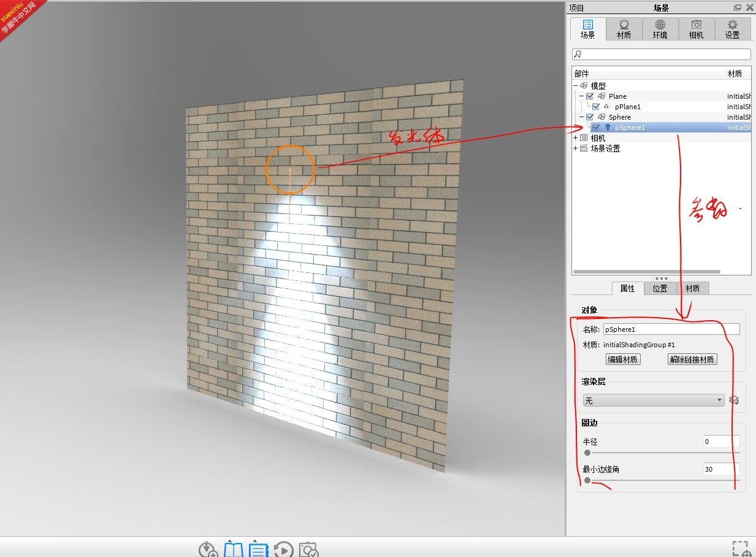This screenshot has height=557, width=756.
Task: Expand the 场景设置 tree node
Action: point(576,148)
